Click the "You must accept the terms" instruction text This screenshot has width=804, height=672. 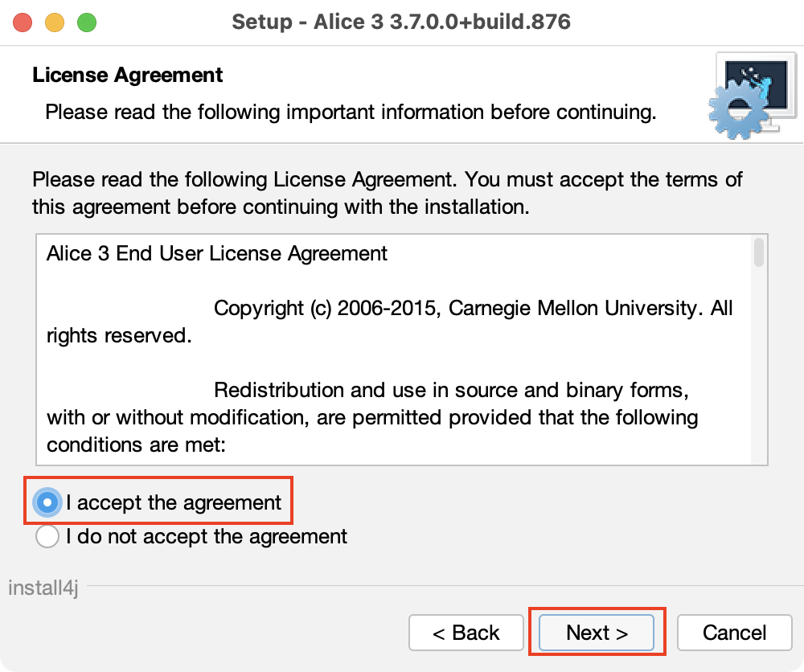point(603,178)
